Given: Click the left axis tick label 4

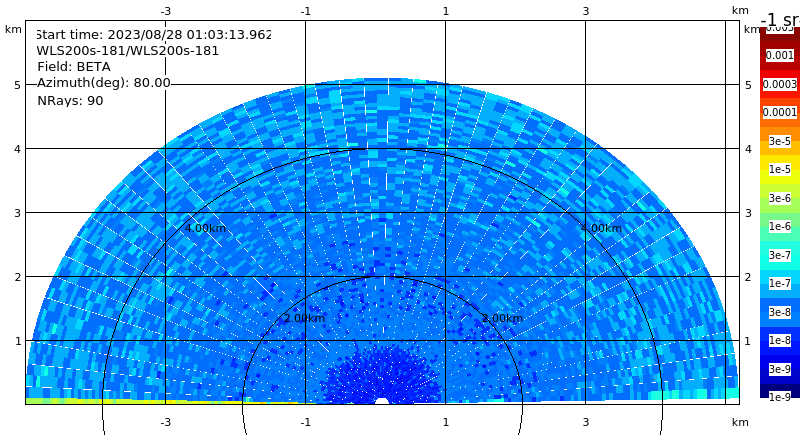Looking at the screenshot, I should click(17, 149).
